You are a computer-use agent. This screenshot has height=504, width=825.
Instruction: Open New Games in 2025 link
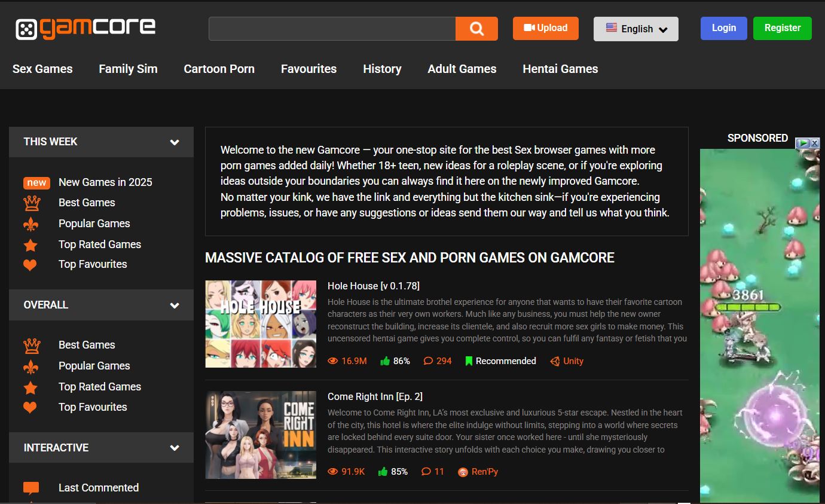(x=105, y=182)
